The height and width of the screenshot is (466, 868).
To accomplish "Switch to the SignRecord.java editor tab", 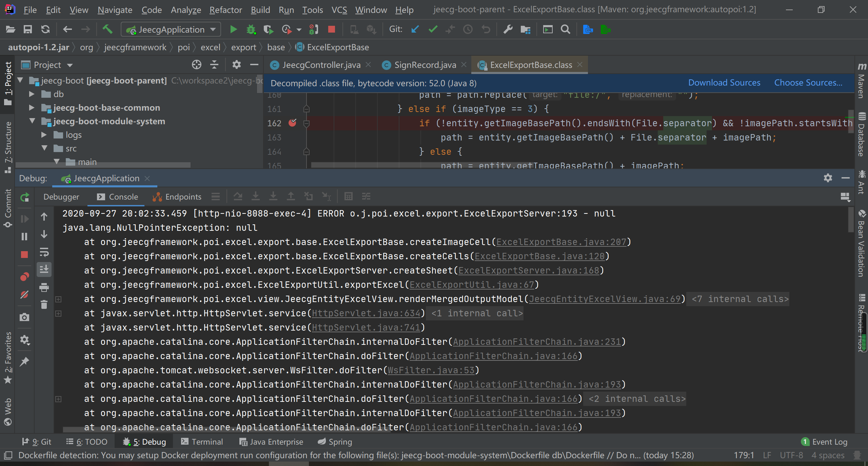I will point(424,64).
